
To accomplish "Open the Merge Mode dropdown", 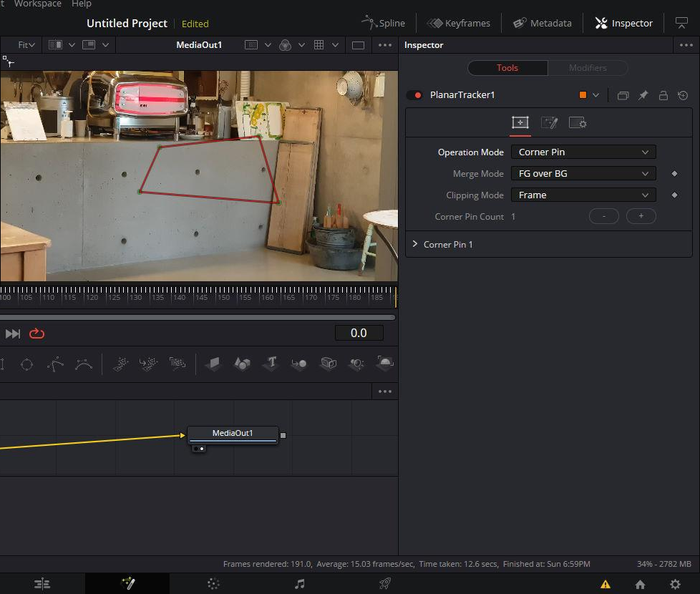I will click(583, 174).
